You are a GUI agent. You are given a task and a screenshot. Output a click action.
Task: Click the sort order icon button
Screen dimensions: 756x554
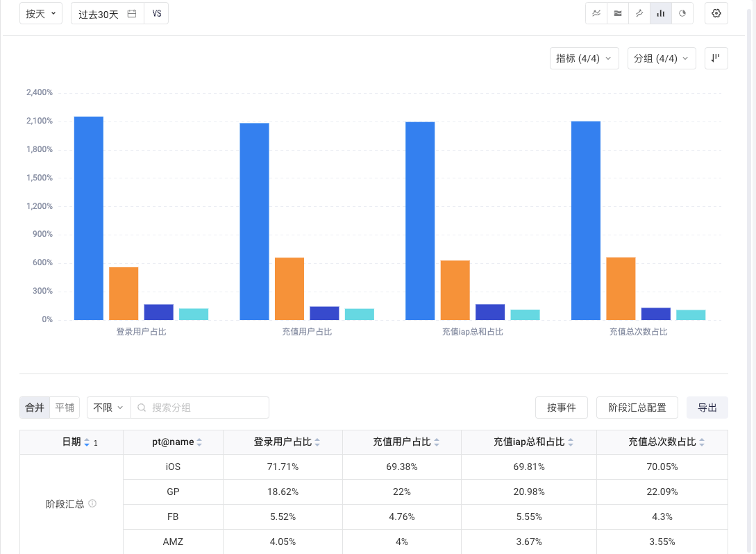coord(716,58)
